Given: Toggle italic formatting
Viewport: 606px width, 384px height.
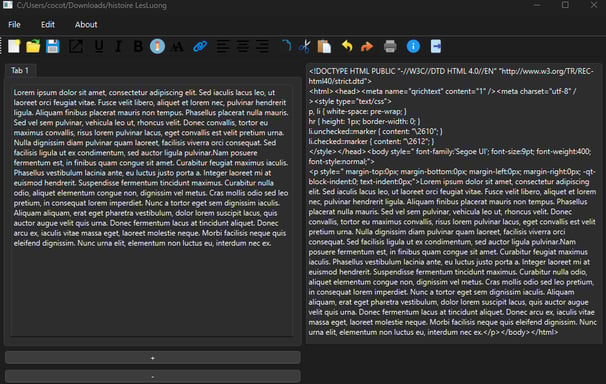Looking at the screenshot, I should click(118, 46).
